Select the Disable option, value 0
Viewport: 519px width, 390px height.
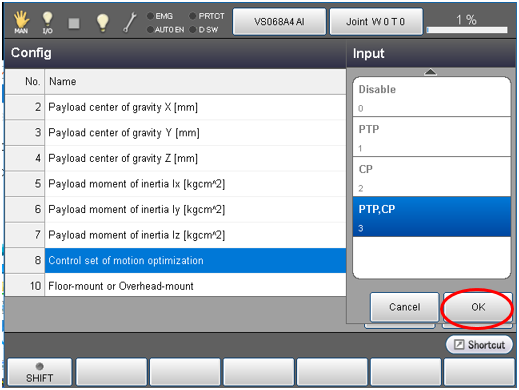click(431, 97)
